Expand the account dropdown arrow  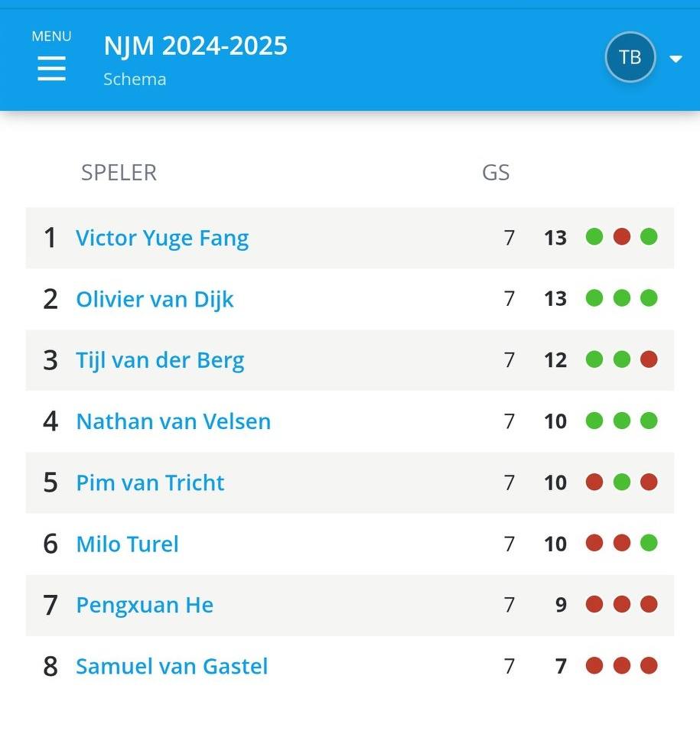click(676, 59)
